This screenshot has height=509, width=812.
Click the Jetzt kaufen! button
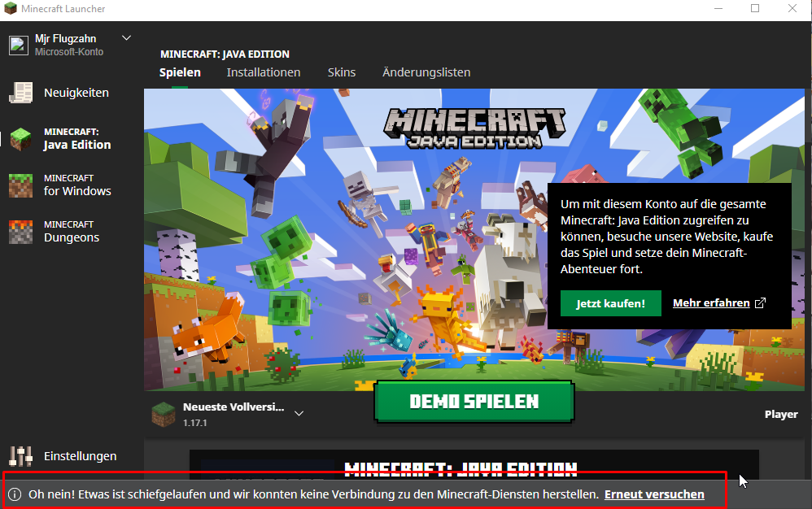pyautogui.click(x=610, y=303)
